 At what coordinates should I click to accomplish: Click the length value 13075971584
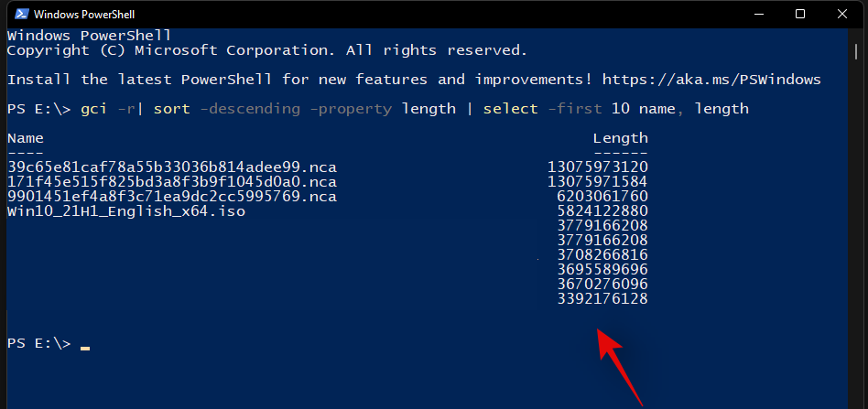(597, 182)
